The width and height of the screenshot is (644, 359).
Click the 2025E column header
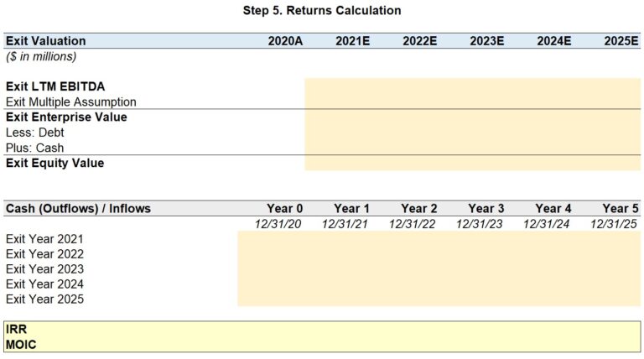click(x=621, y=41)
